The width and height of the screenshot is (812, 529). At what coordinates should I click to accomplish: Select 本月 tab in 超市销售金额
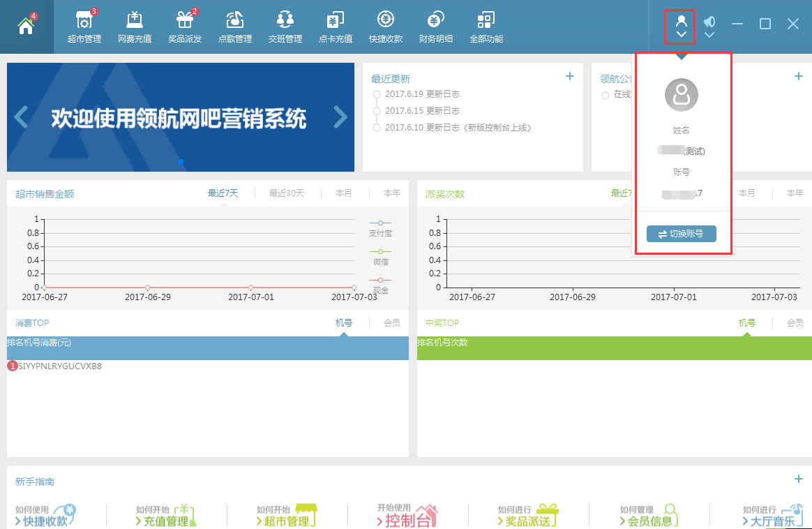[x=343, y=193]
